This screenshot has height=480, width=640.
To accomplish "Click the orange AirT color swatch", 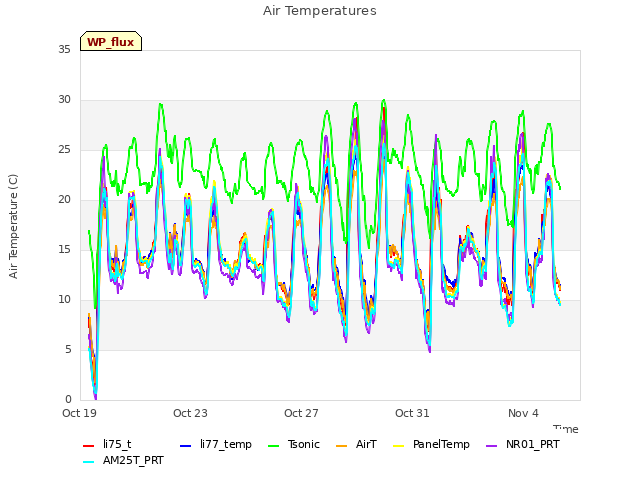I will click(342, 446).
